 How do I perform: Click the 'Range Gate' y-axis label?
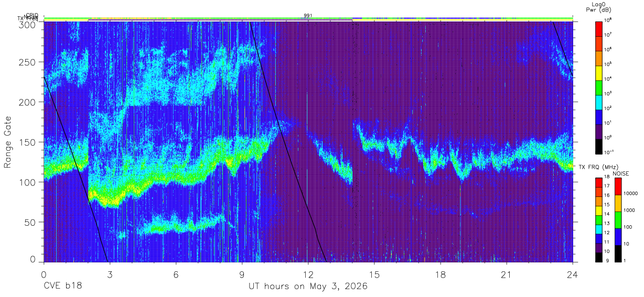click(8, 142)
